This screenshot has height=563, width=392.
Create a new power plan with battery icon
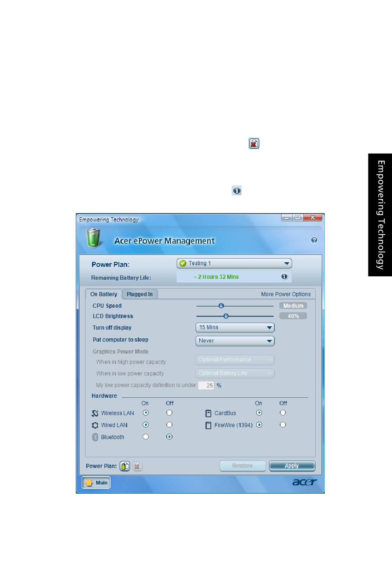pos(125,466)
